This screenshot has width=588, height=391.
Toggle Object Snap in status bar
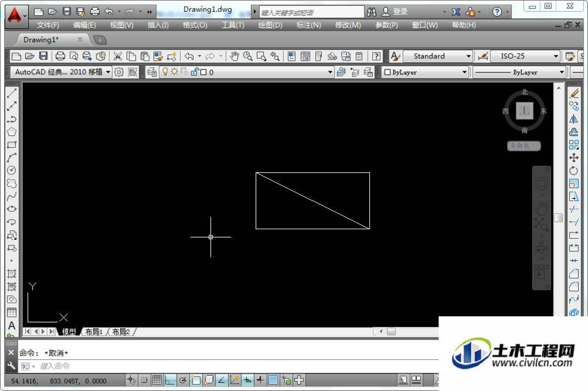pos(196,380)
